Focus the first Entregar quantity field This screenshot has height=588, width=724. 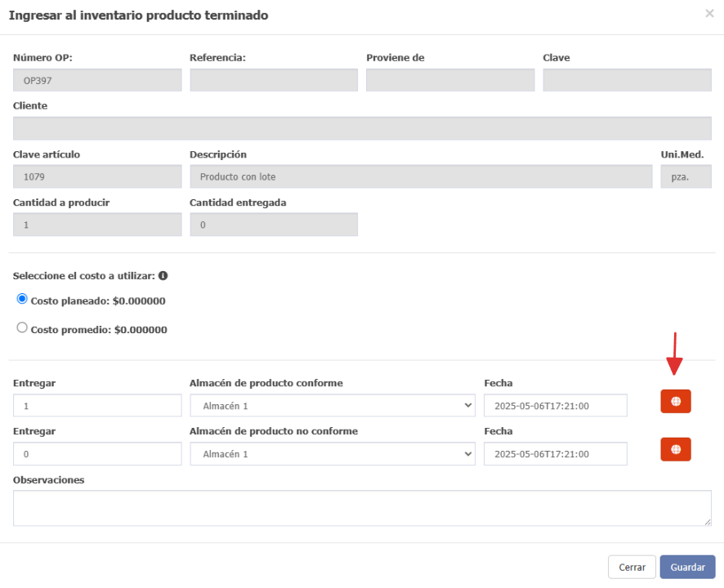coord(97,406)
